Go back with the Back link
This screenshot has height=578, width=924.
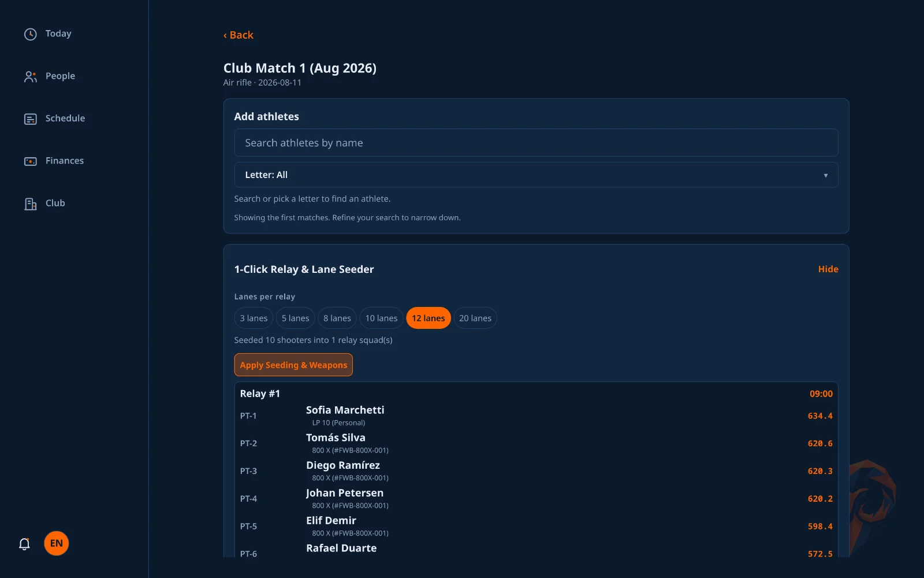[x=239, y=35]
